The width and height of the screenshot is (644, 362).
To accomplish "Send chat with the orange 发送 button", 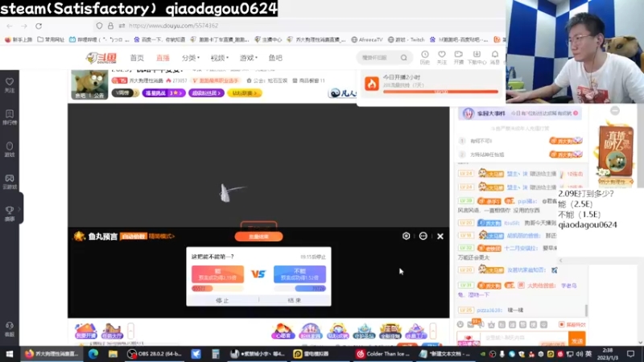I will [577, 339].
